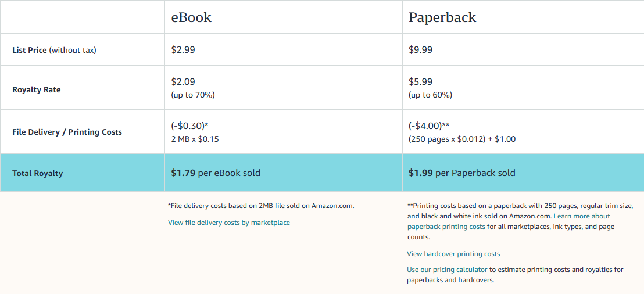Image resolution: width=644 pixels, height=294 pixels.
Task: Click the Use our pricing calculator link
Action: (x=447, y=270)
